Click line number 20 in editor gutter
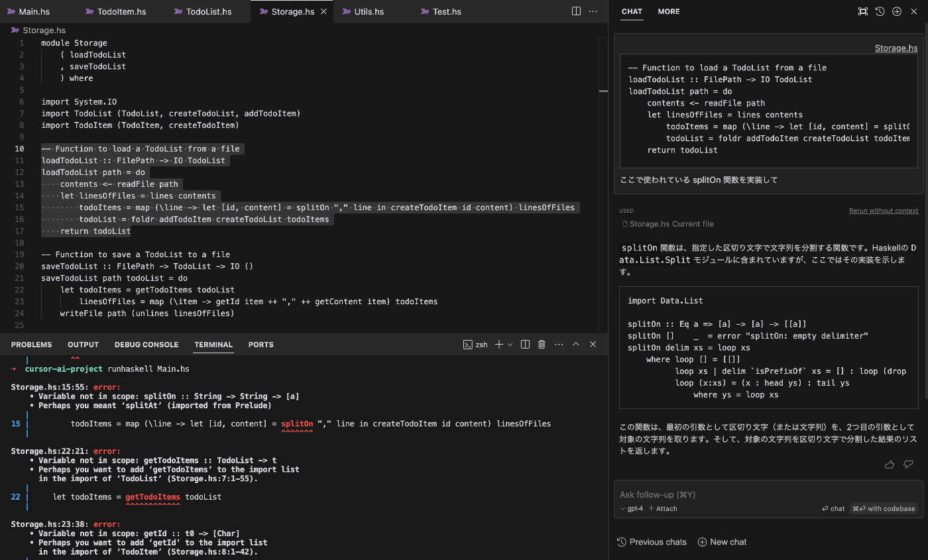This screenshot has width=928, height=560. click(x=19, y=266)
